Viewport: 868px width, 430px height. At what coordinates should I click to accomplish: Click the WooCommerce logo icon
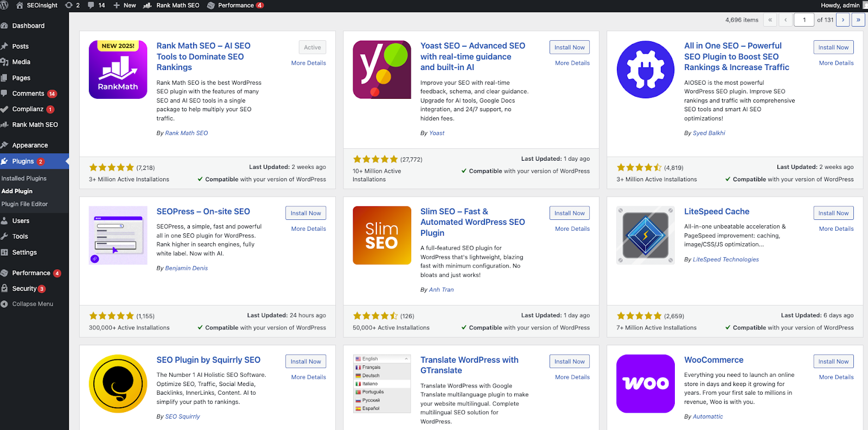(x=645, y=383)
